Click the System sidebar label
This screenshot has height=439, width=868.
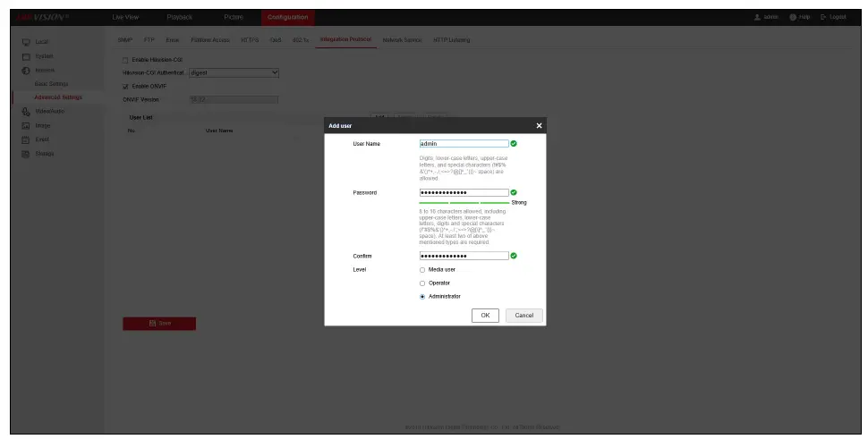tap(44, 56)
